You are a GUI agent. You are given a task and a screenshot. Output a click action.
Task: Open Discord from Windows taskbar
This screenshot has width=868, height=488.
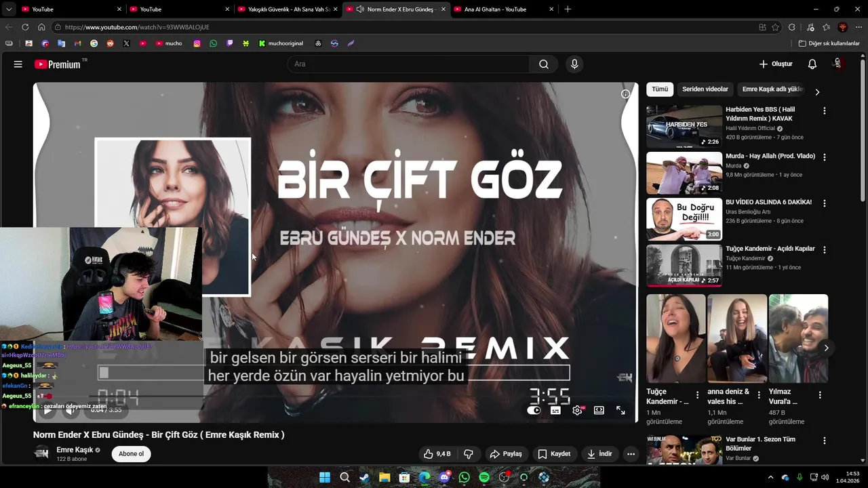pos(444,478)
